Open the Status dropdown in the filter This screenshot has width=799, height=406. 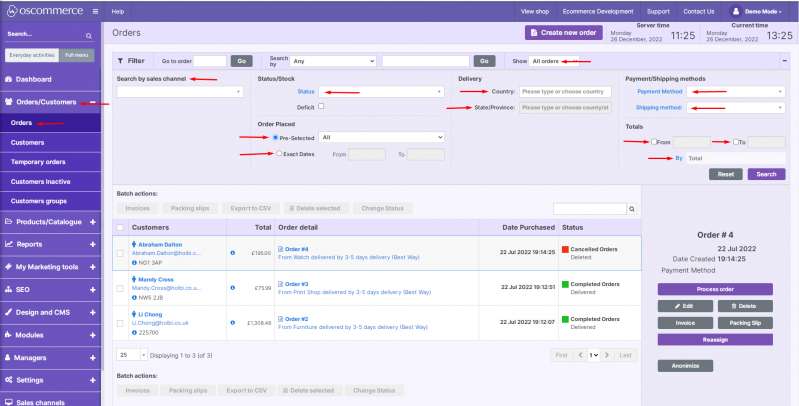382,92
